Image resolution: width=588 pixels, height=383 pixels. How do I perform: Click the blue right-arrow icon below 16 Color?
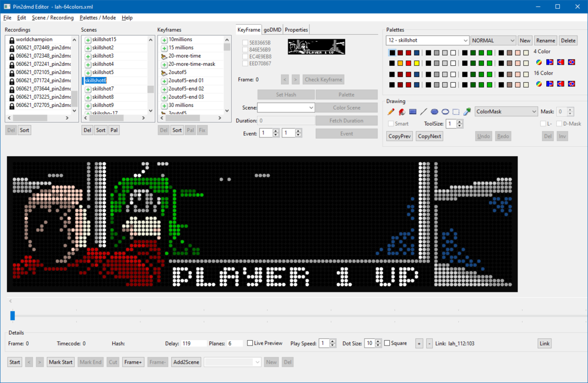[550, 84]
